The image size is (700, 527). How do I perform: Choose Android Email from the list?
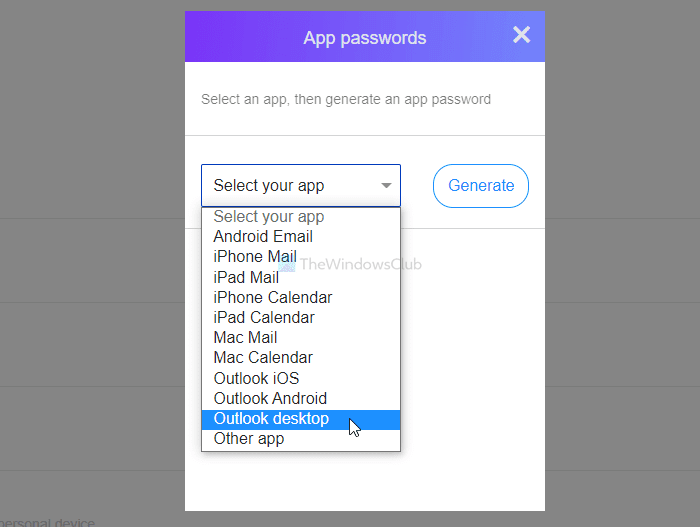point(301,237)
